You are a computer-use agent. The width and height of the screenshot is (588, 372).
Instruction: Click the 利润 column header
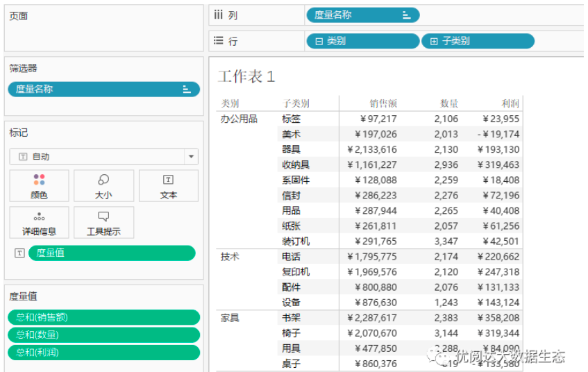tap(510, 103)
